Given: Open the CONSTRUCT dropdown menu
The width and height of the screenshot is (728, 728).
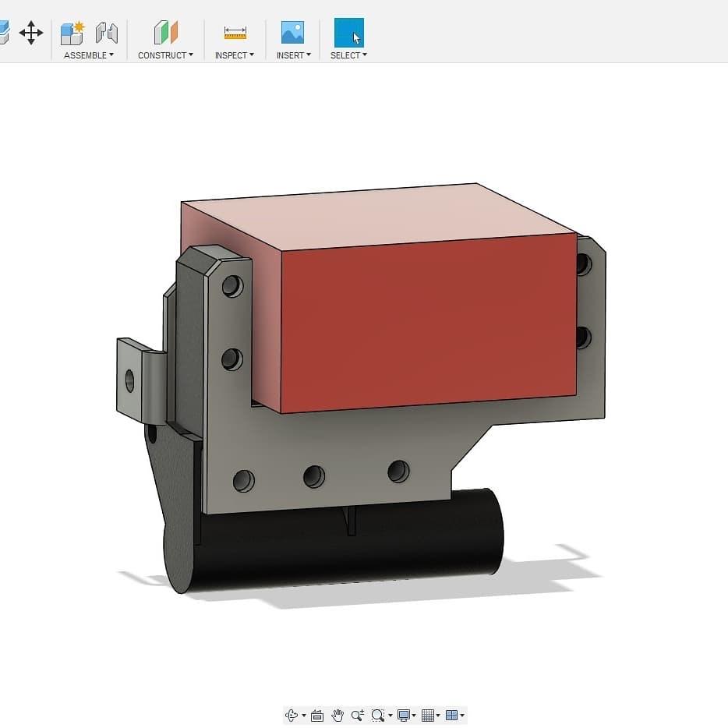Looking at the screenshot, I should [x=165, y=55].
